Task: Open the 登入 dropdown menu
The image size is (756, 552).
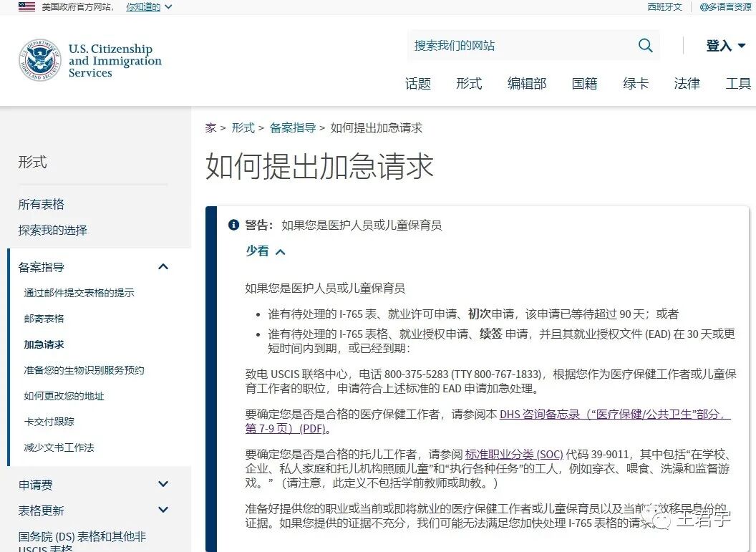Action: 726,45
